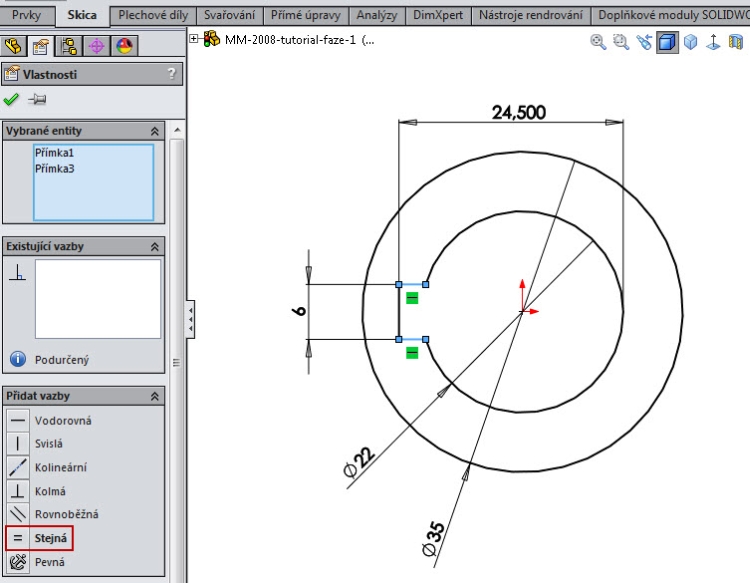Open the Svařování tab
The width and height of the screenshot is (750, 583).
pos(230,15)
